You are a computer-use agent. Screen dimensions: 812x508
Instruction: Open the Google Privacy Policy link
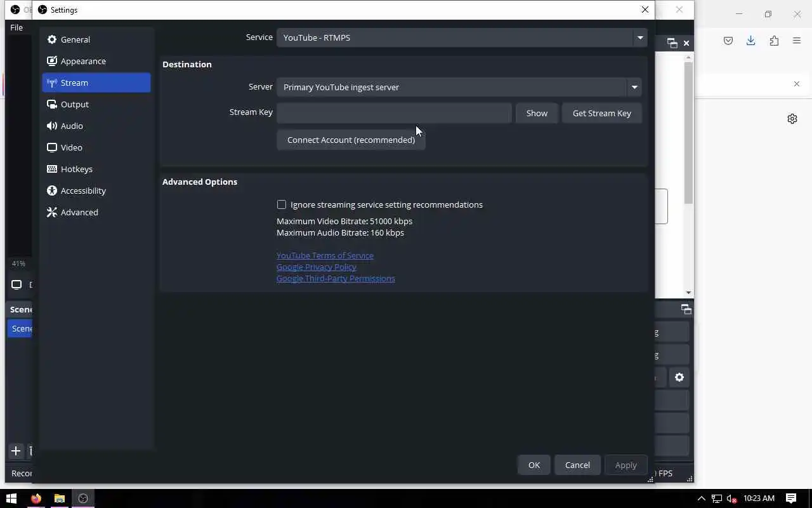tap(317, 267)
